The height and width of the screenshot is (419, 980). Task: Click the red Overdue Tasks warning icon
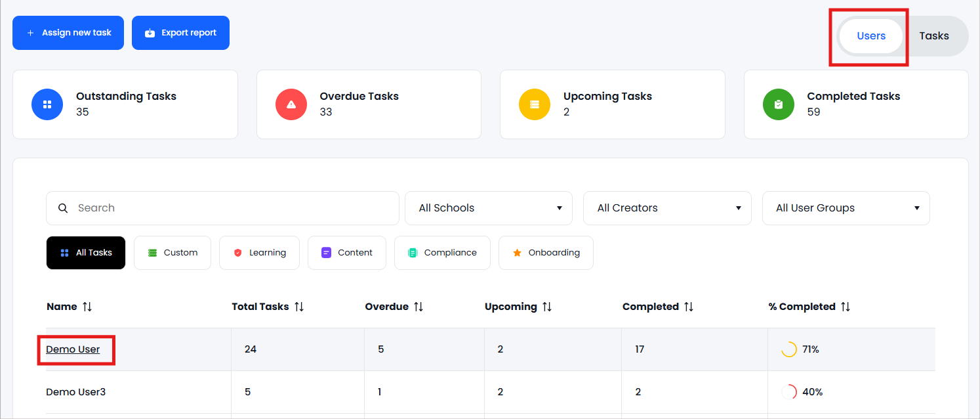tap(291, 104)
